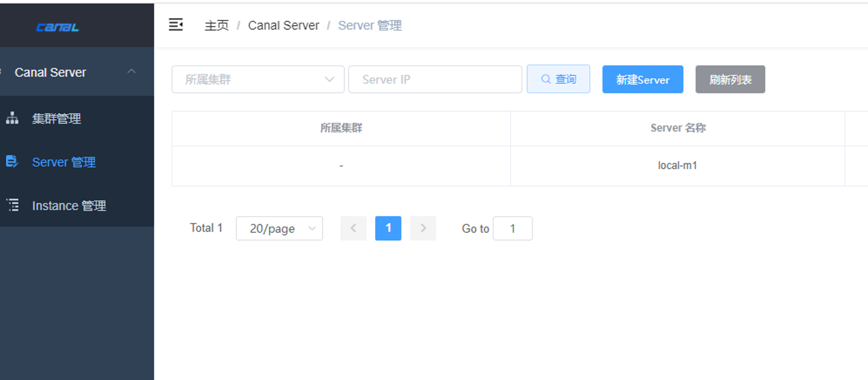Focus the Go to page input

pos(513,228)
